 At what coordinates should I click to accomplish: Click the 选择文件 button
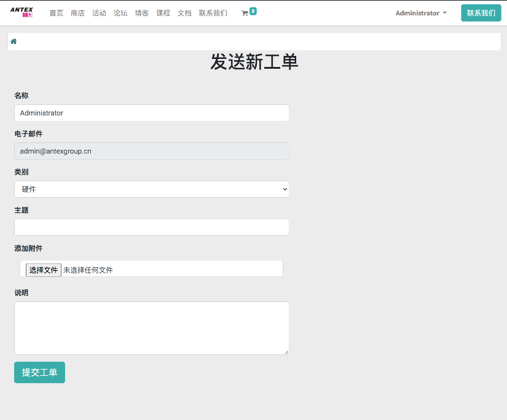pos(43,270)
